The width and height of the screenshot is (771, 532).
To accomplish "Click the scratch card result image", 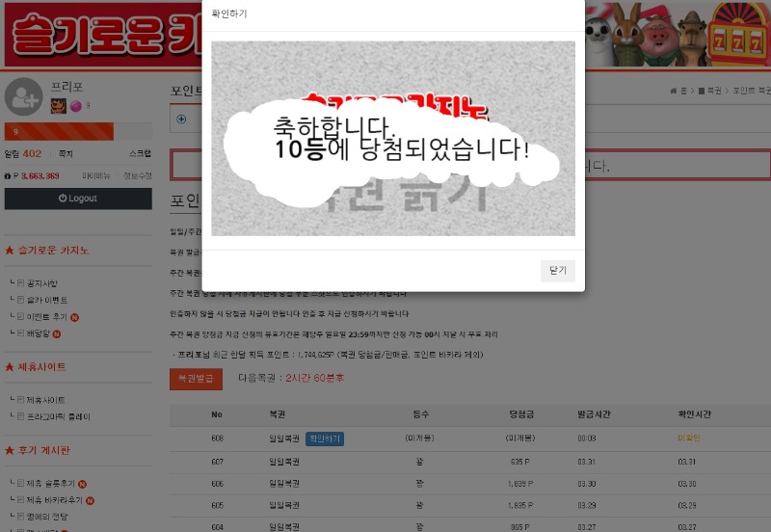I will click(x=393, y=138).
